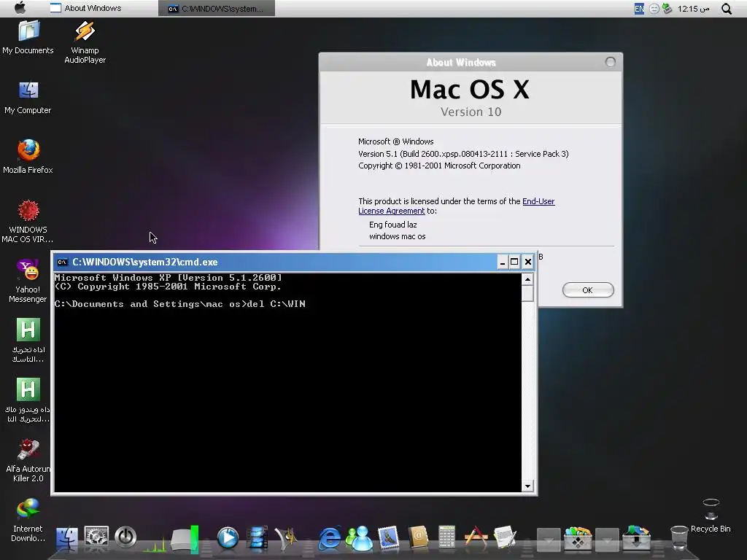Open the toolbox with colorful tools dock icon
Viewport: 747px width, 560px height.
point(578,538)
